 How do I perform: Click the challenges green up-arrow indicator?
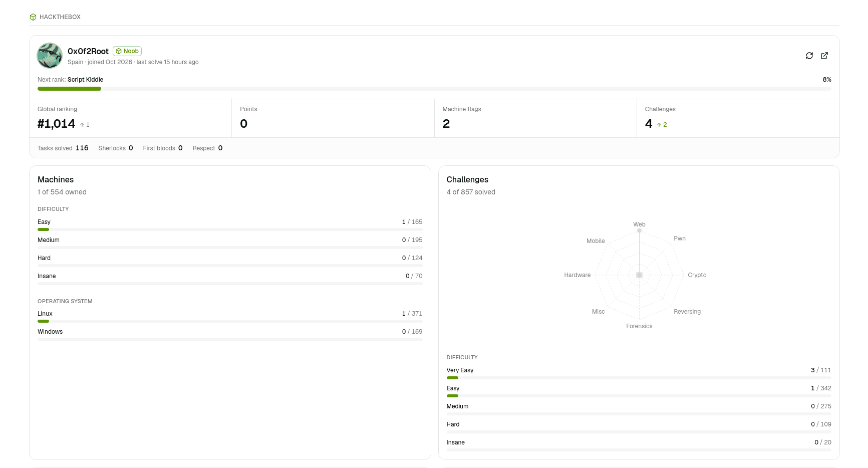click(659, 125)
